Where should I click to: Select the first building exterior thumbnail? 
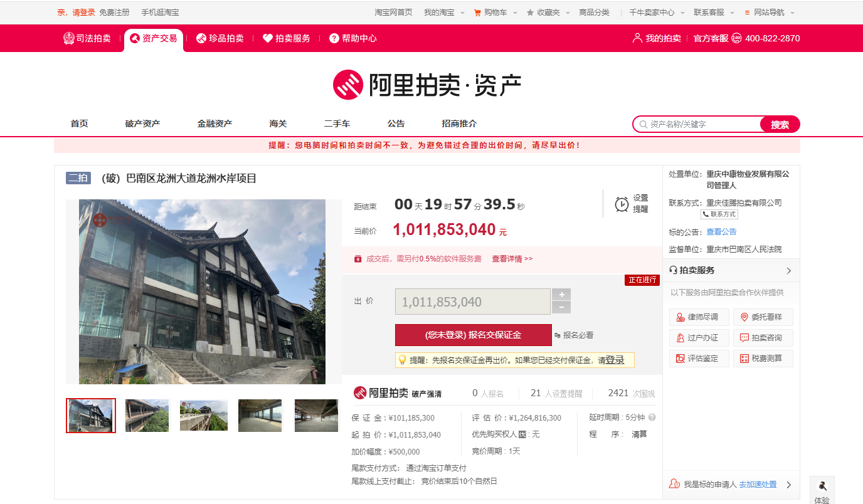(x=91, y=416)
